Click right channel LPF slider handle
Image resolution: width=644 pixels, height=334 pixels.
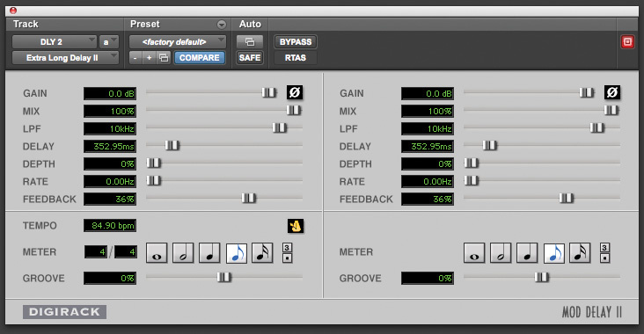click(597, 128)
